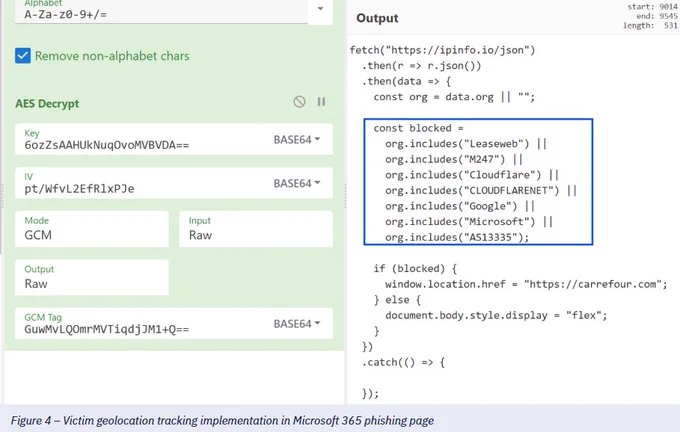Change Key format BASE64 dropdown
This screenshot has height=432, width=680.
pos(297,140)
